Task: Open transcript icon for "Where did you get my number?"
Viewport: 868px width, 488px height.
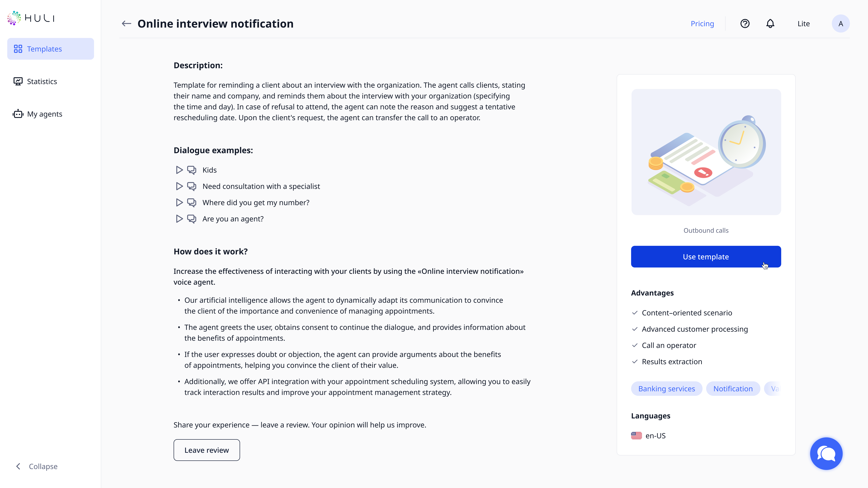Action: 192,203
